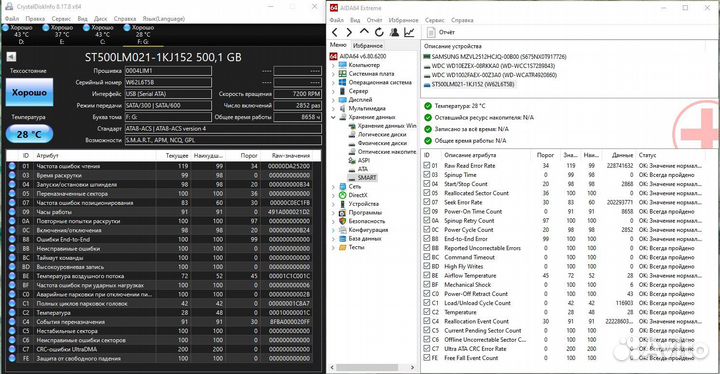Open Диск menu in CrystalDiskInfo
Screen dimensions: 720x374
(x=100, y=19)
